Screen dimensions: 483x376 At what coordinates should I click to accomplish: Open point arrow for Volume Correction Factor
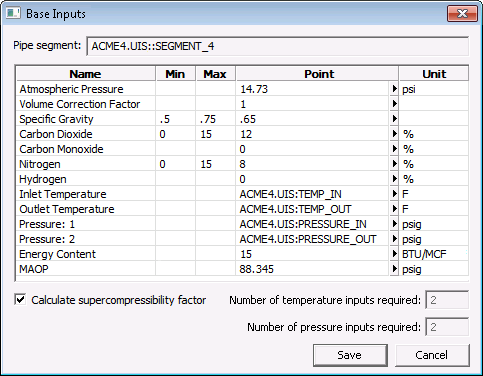(394, 104)
